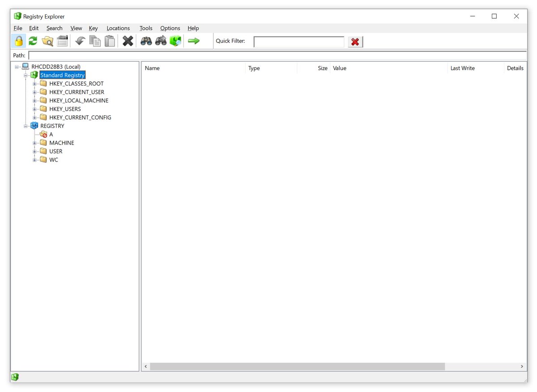Select the HKEY_CURRENT_USER tree item

point(77,92)
